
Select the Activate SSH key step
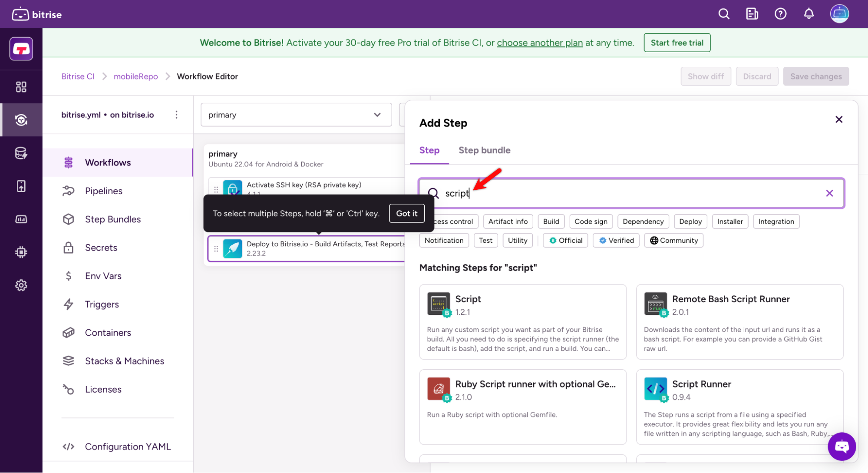point(306,186)
